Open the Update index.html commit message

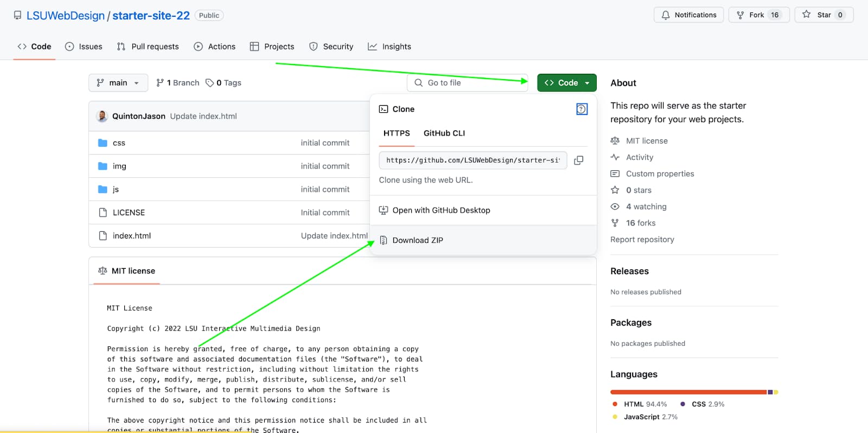[x=203, y=116]
